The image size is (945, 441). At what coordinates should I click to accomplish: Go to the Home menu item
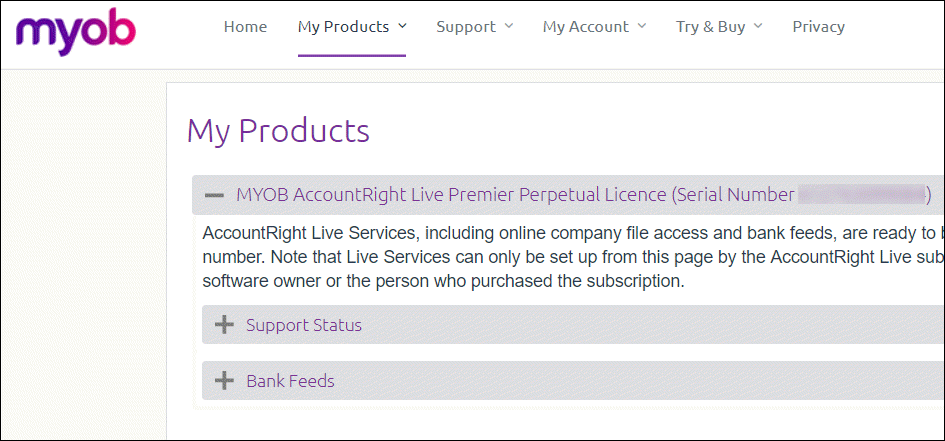click(245, 27)
